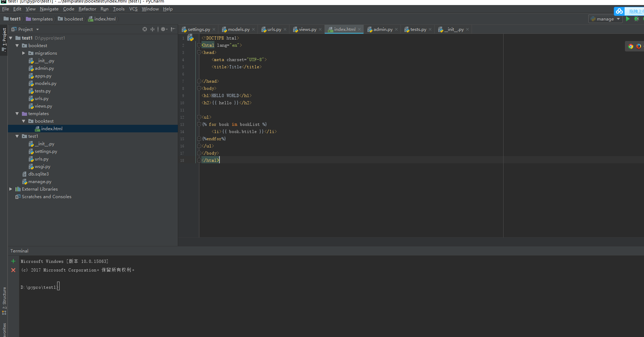The height and width of the screenshot is (337, 644).
Task: Open the File menu
Action: coord(5,9)
